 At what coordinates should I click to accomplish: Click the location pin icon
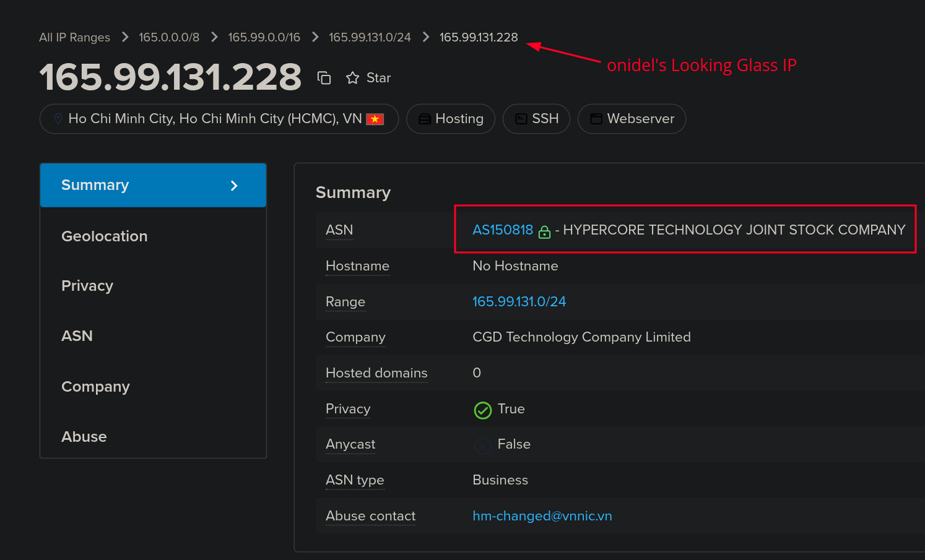click(58, 118)
